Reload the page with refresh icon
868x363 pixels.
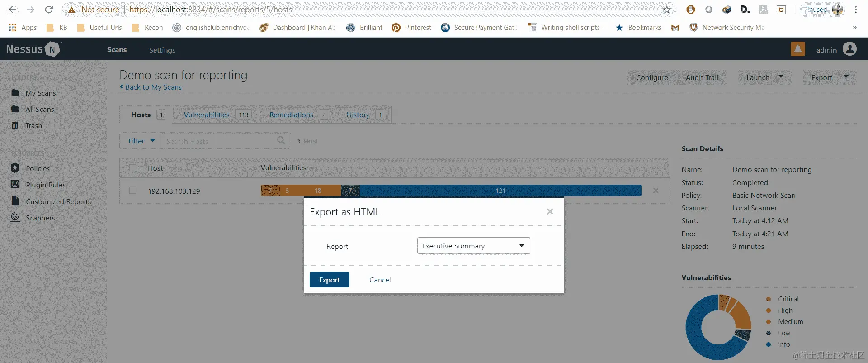point(49,10)
